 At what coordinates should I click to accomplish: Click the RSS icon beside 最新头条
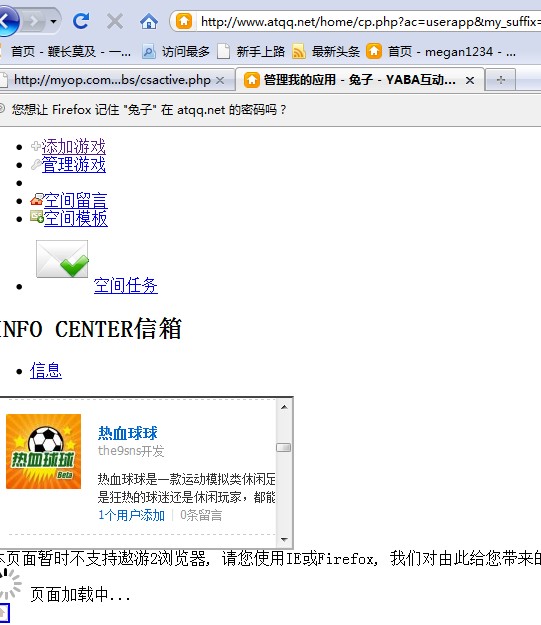(299, 52)
